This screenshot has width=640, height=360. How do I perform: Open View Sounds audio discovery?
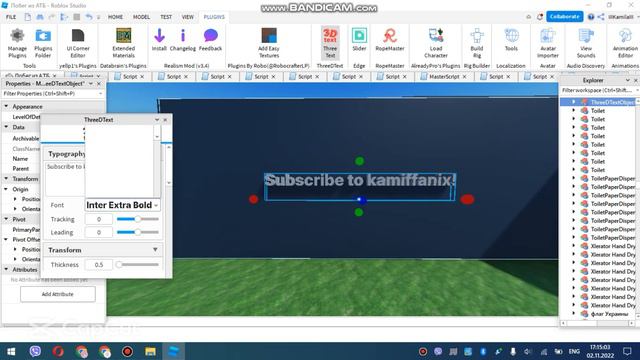click(586, 43)
